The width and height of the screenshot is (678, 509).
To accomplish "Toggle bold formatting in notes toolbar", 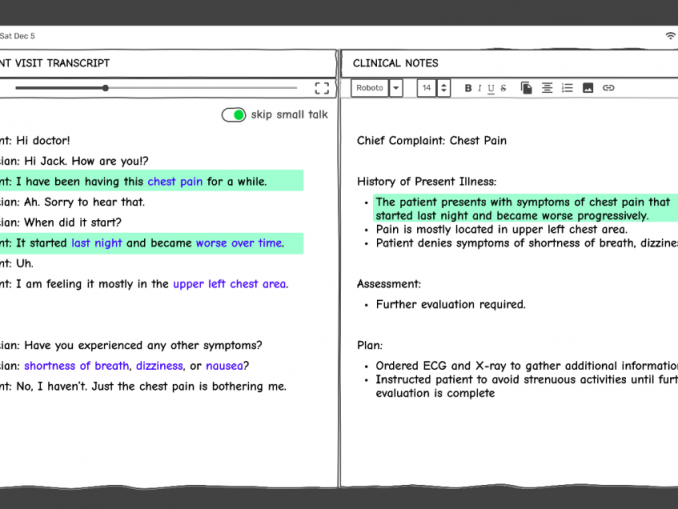I will pos(468,88).
